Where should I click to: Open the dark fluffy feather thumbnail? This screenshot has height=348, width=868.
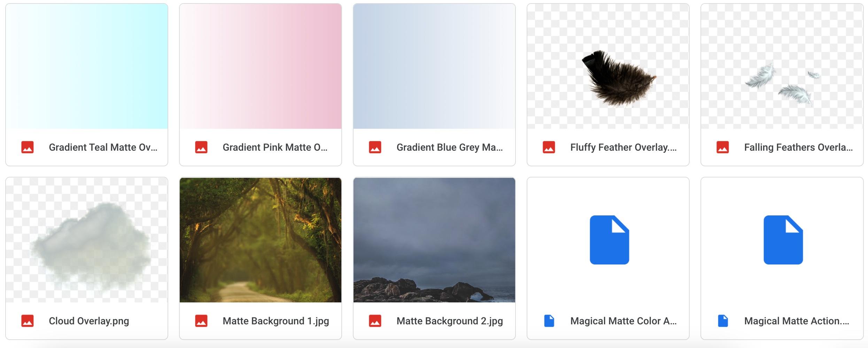point(608,66)
